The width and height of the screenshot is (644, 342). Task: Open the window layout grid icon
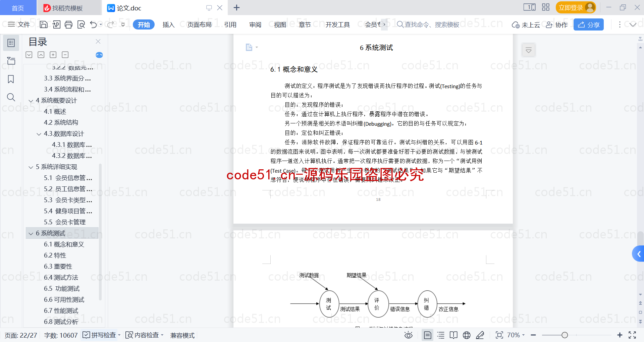click(546, 7)
